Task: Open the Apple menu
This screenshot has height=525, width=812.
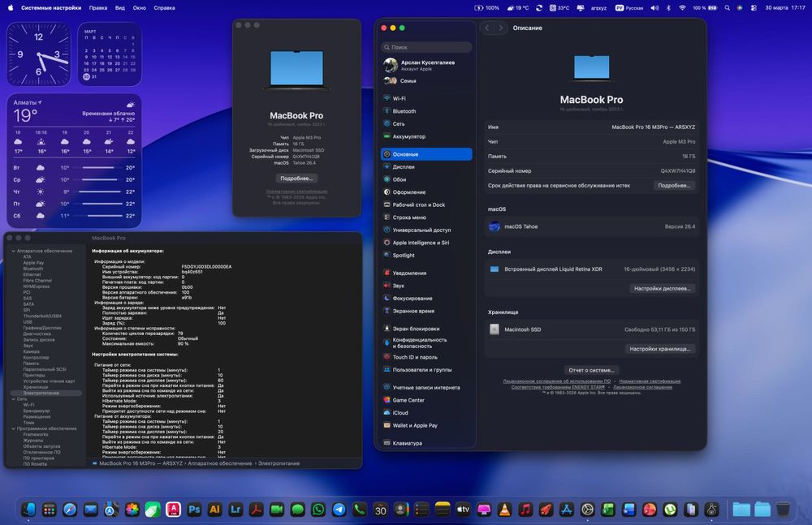Action: [x=11, y=8]
